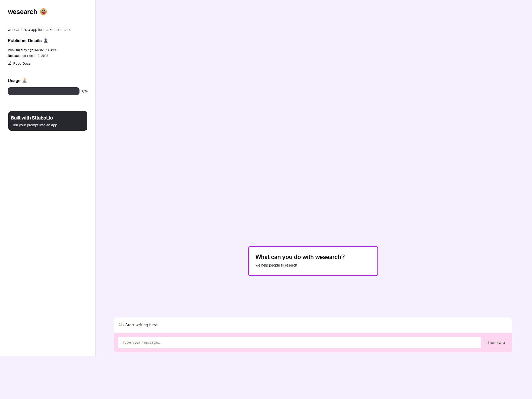Click the wesearch is a app description text
This screenshot has height=399, width=532.
[x=39, y=30]
